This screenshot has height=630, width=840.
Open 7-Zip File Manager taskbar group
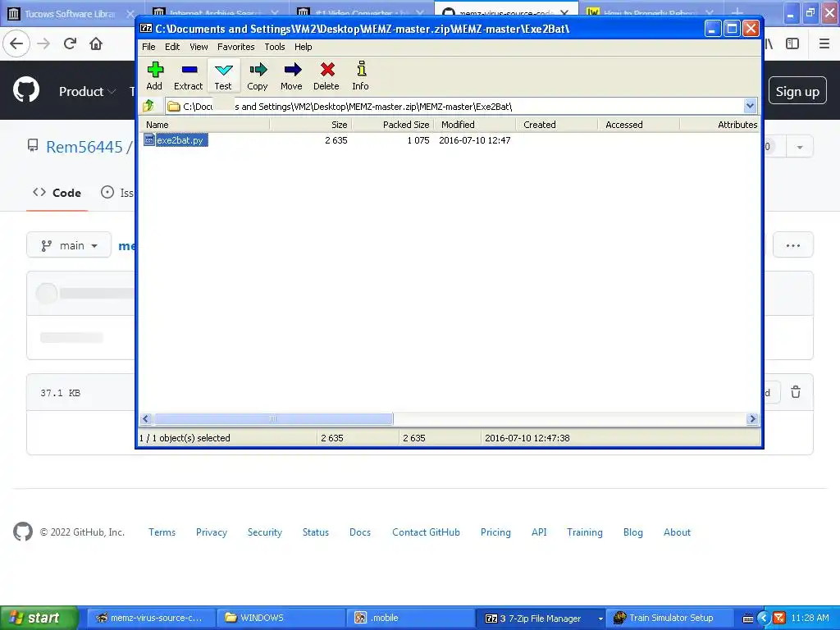[541, 619]
